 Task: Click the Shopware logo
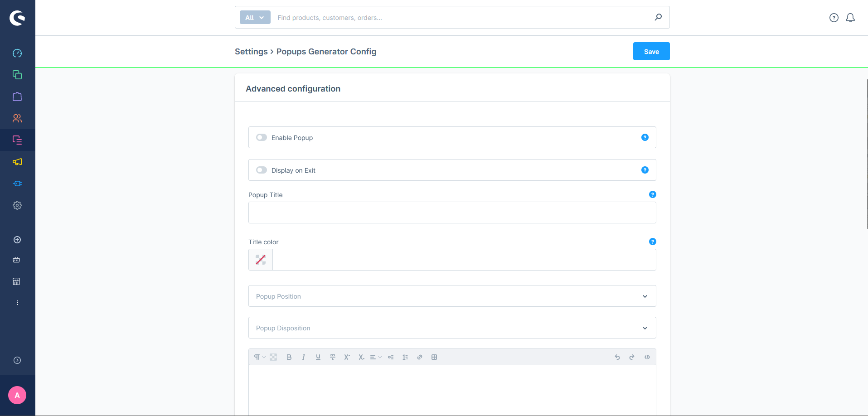[17, 18]
